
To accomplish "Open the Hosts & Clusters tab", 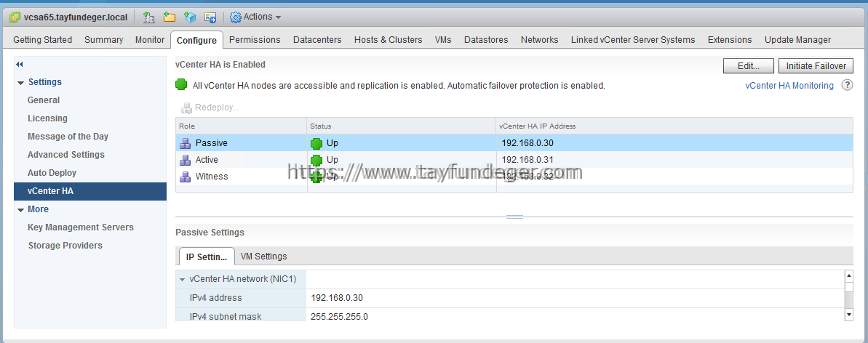I will pos(388,40).
